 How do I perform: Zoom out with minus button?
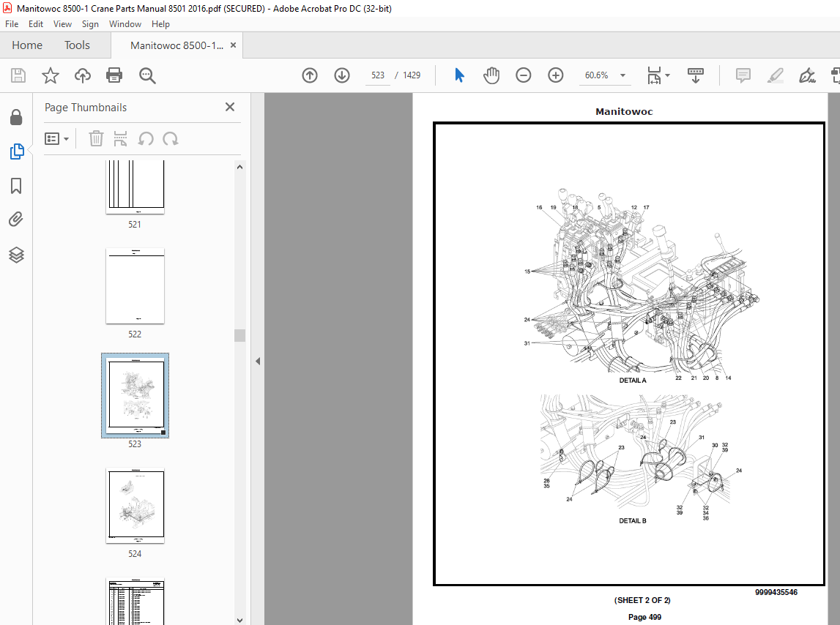[524, 75]
